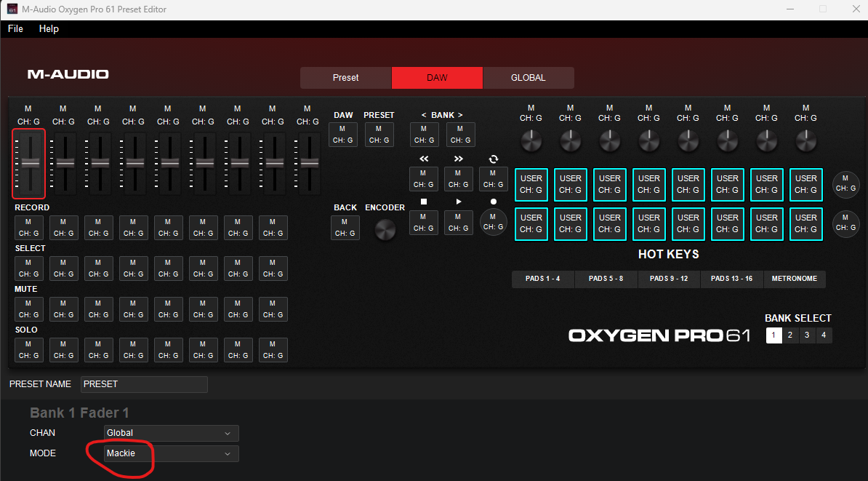The height and width of the screenshot is (481, 868).
Task: Click the second rotary knob above the pads
Action: coord(570,140)
